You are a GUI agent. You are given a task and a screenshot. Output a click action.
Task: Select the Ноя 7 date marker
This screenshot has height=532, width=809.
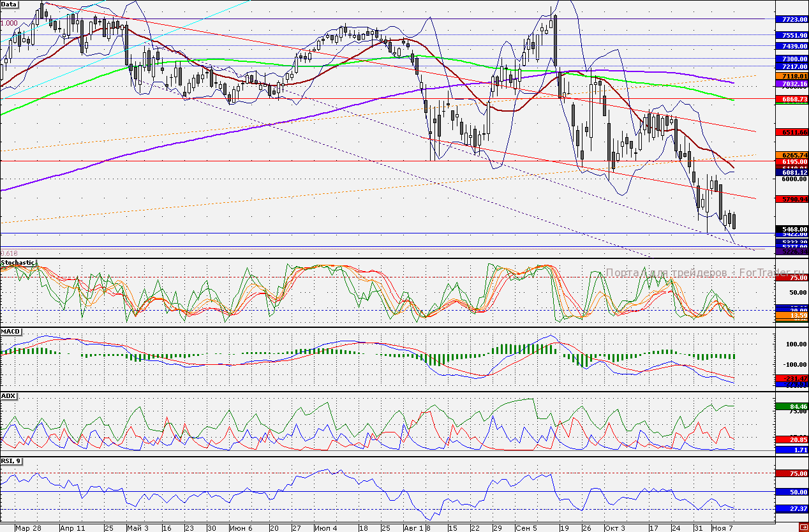tap(723, 528)
